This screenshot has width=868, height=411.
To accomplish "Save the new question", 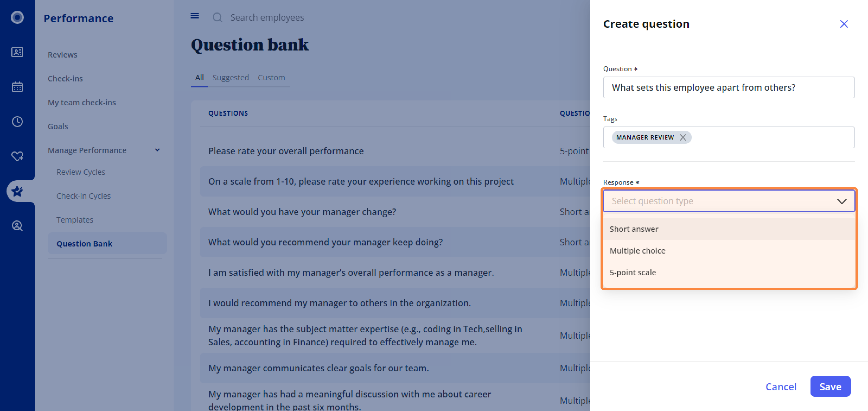I will (830, 386).
